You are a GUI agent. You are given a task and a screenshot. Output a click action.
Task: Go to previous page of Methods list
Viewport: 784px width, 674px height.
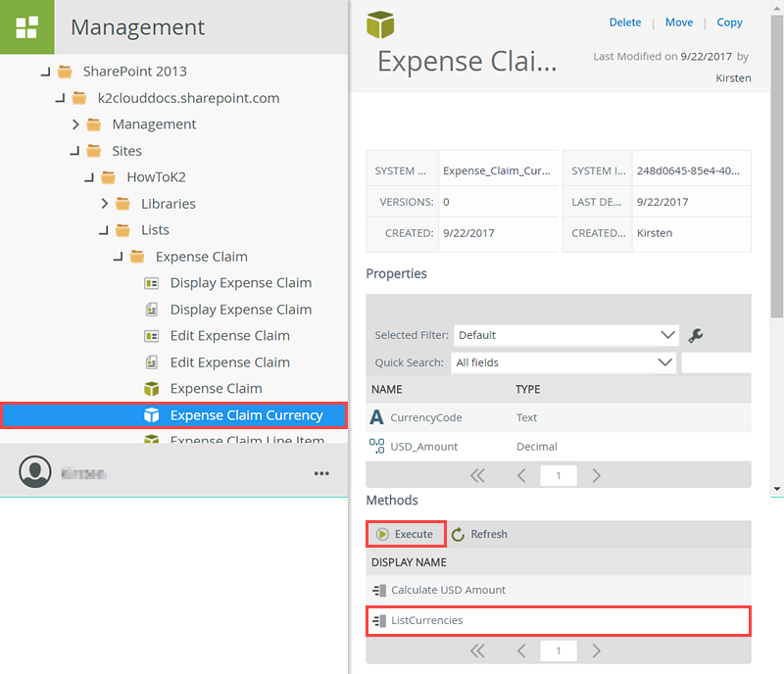coord(521,650)
